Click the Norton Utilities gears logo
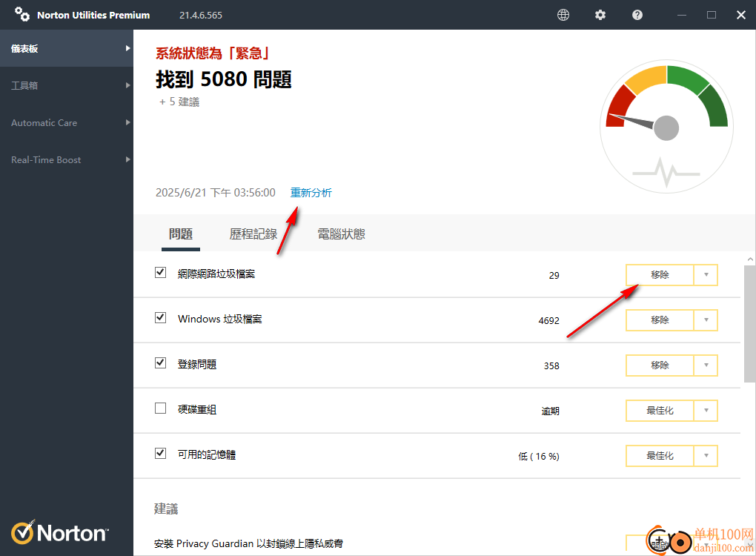Image resolution: width=756 pixels, height=556 pixels. 21,14
